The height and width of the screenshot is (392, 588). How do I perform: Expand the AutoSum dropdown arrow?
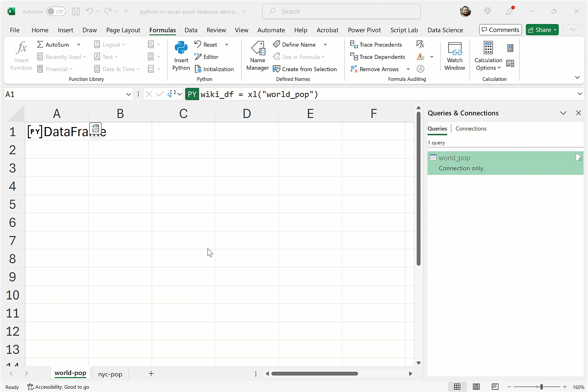78,45
